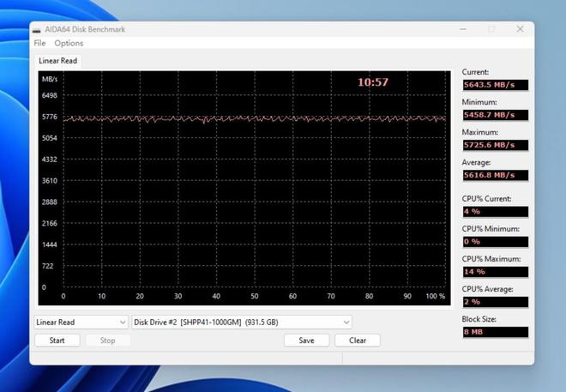Click the 5776 label on the graph axis
Screen dimensions: 566x392
(50, 117)
